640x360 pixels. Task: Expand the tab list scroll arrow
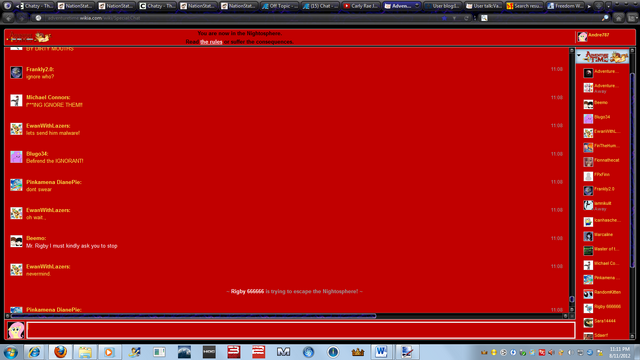(x=589, y=6)
